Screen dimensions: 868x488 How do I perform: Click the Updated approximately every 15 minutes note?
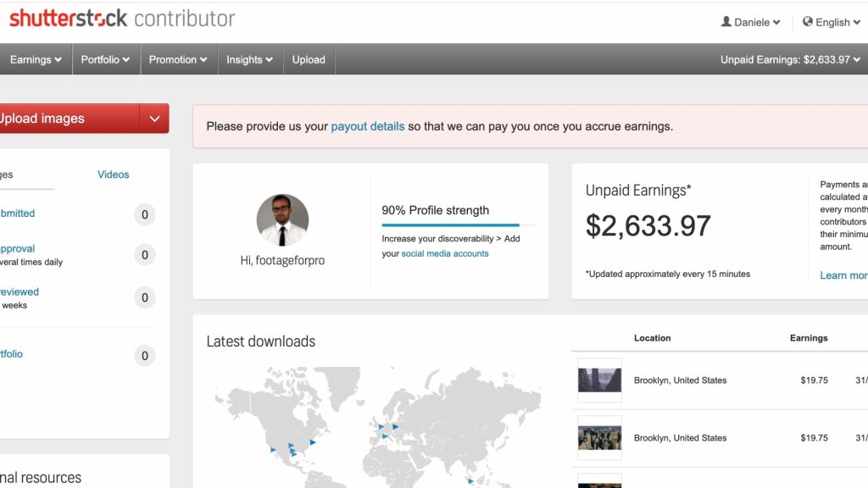(668, 274)
